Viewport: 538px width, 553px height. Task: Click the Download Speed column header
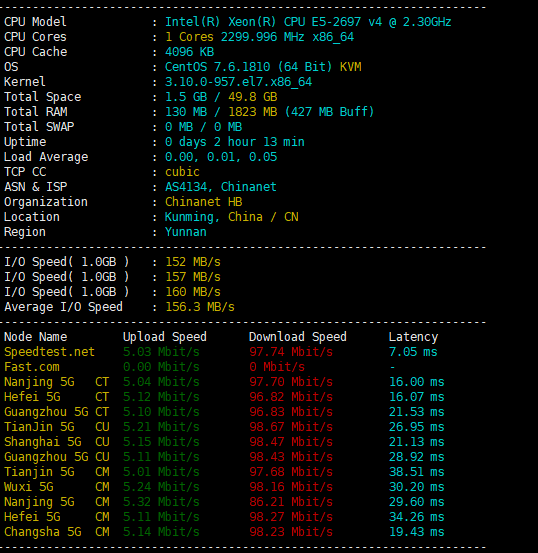298,337
